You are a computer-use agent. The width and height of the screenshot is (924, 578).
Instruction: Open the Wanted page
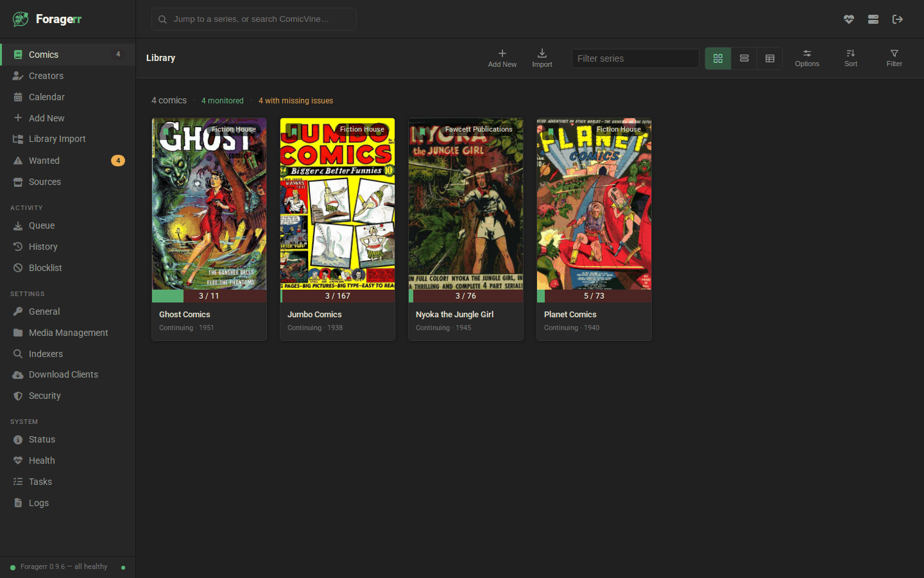click(x=67, y=161)
